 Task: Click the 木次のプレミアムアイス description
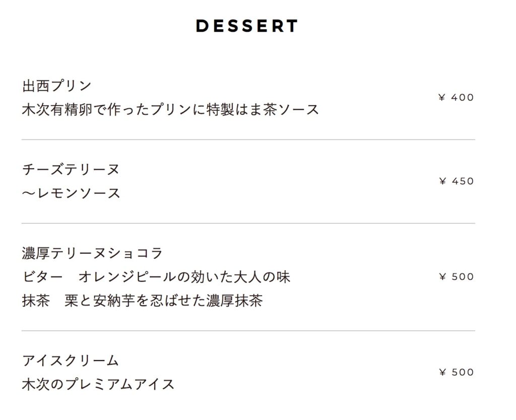[98, 385]
